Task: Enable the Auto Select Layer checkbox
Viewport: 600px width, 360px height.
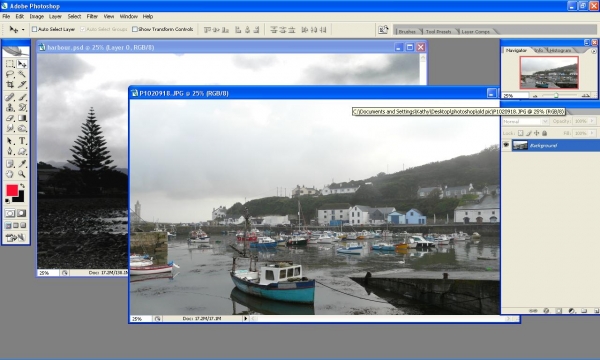Action: (34, 29)
